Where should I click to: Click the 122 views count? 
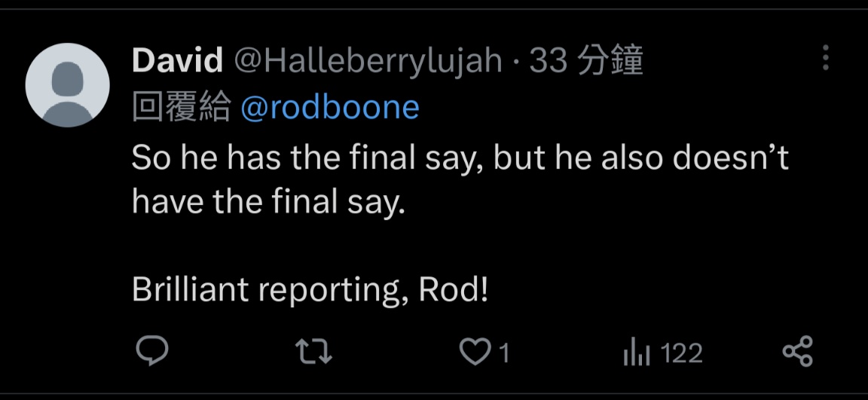[681, 353]
